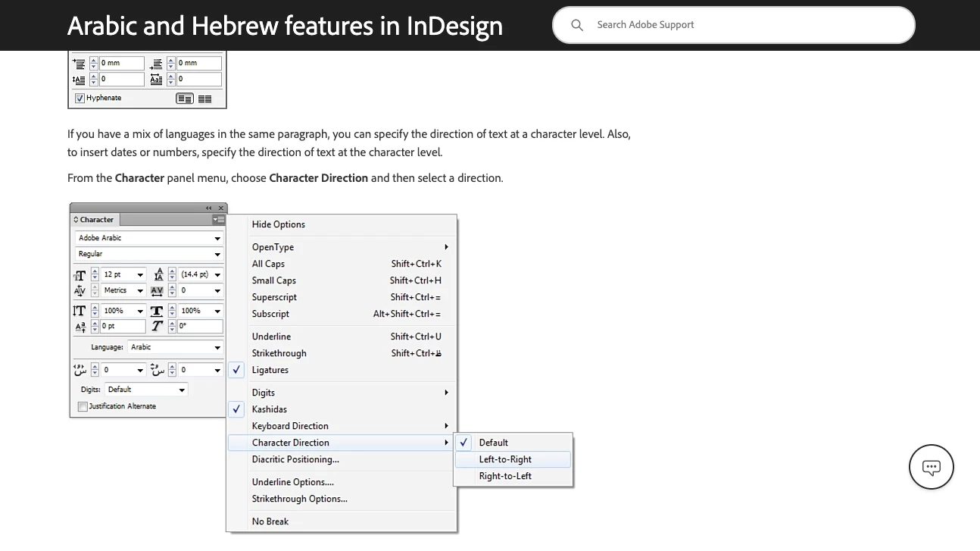
Task: Click the skew 0° field
Action: 200,327
